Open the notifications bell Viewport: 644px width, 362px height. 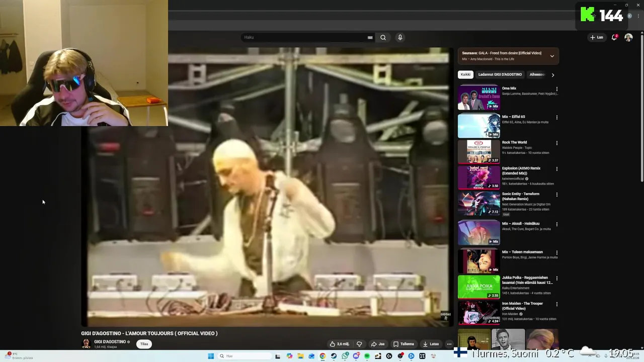click(x=614, y=37)
